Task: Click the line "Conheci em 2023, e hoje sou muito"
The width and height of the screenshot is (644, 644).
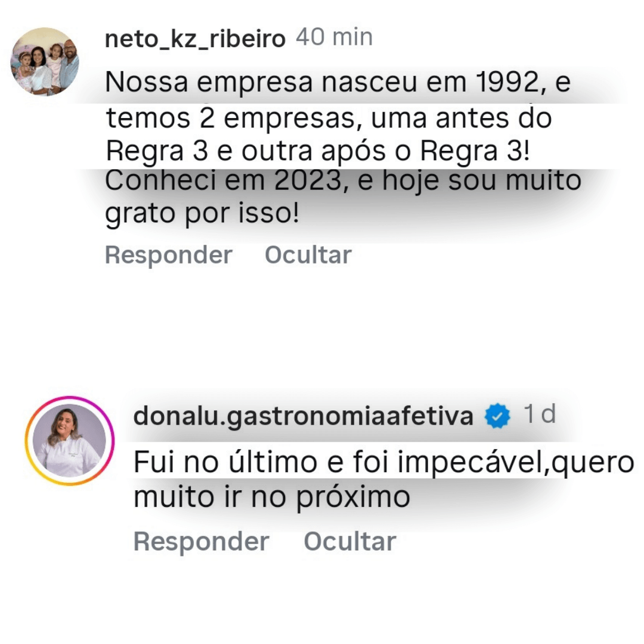Action: click(343, 180)
